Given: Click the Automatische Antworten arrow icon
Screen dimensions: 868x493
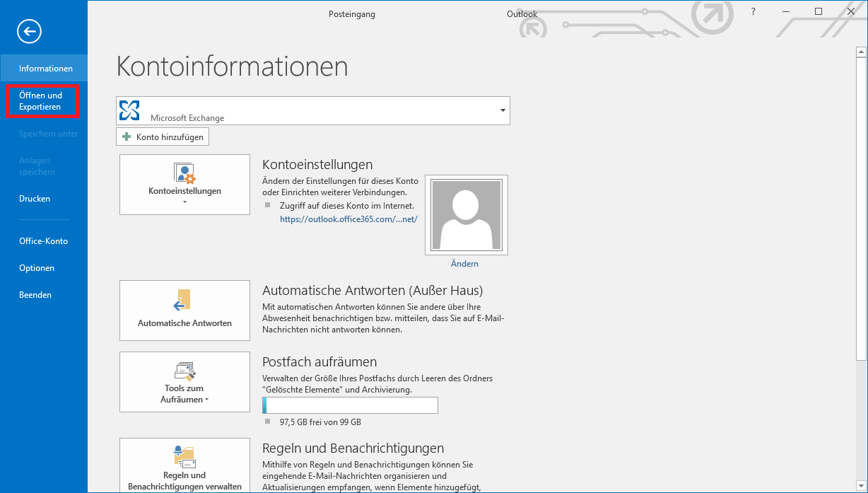Looking at the screenshot, I should tap(183, 300).
